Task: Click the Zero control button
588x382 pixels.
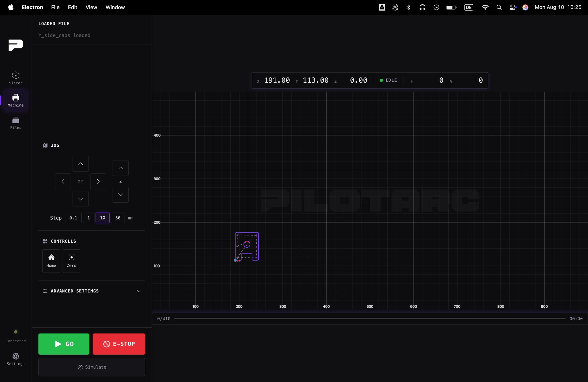Action: point(71,261)
